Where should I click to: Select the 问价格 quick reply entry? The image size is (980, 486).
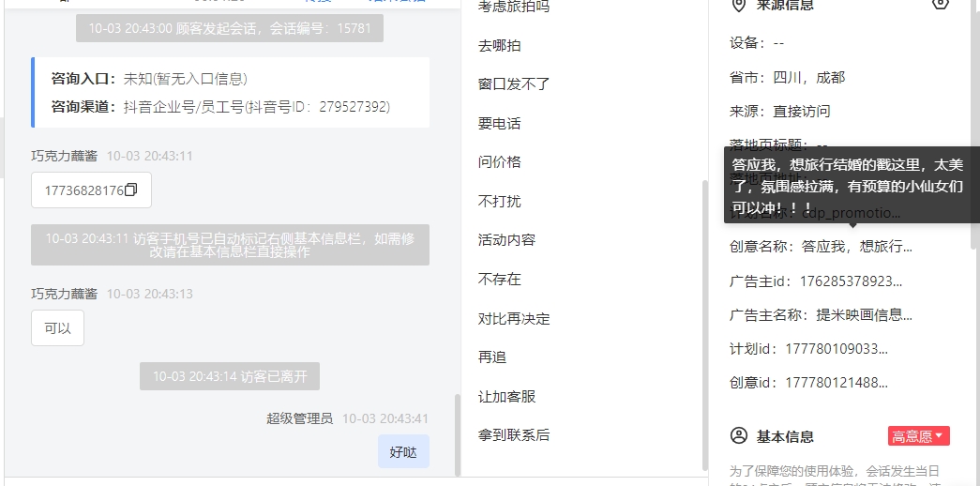[x=499, y=162]
